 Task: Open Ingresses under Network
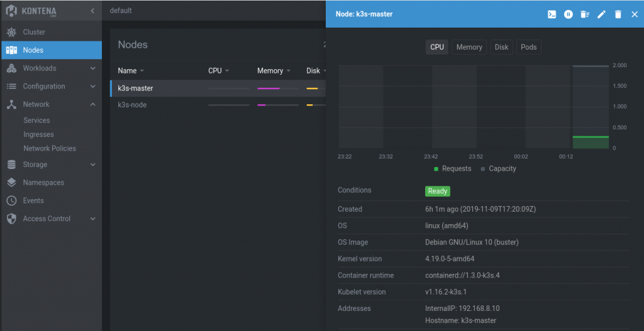[x=38, y=134]
